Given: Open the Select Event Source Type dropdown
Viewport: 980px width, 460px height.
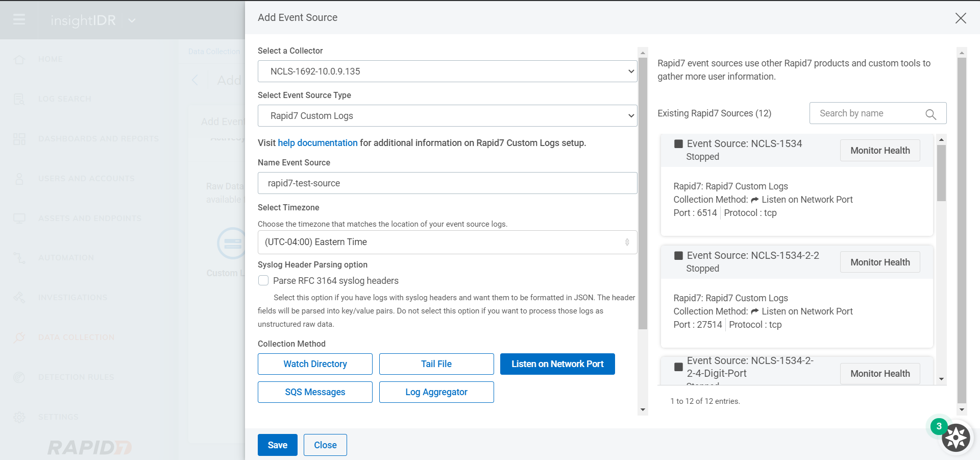Looking at the screenshot, I should (x=448, y=116).
